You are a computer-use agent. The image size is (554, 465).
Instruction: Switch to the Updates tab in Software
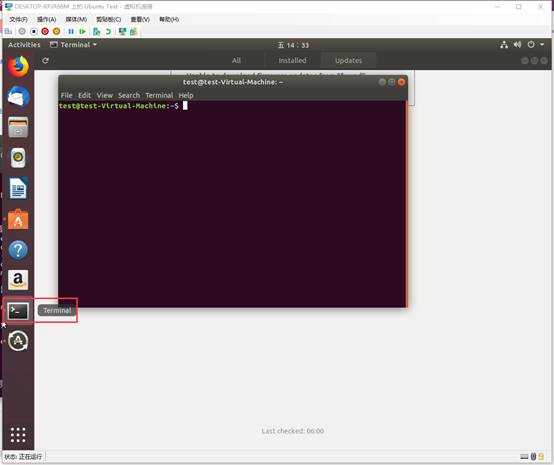(x=348, y=60)
